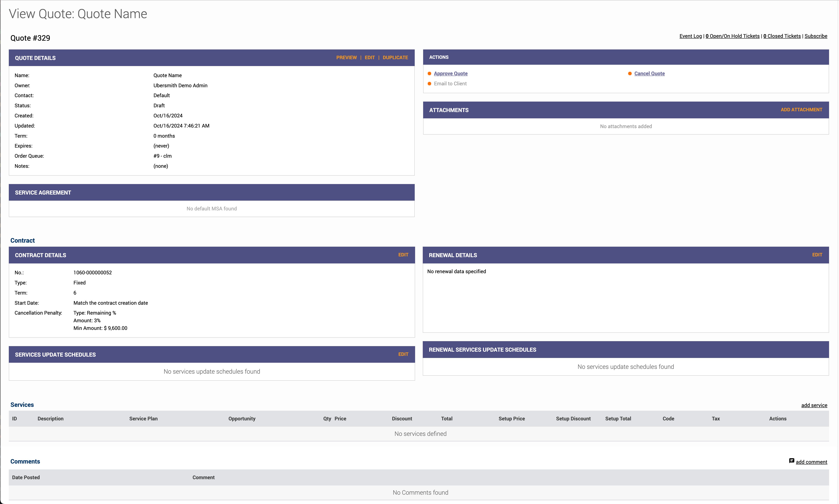839x504 pixels.
Task: Approve the quote
Action: point(450,74)
